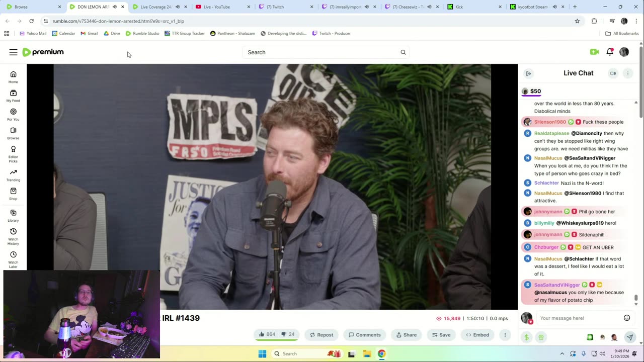
Task: Open the taskbar volume control
Action: 602,353
